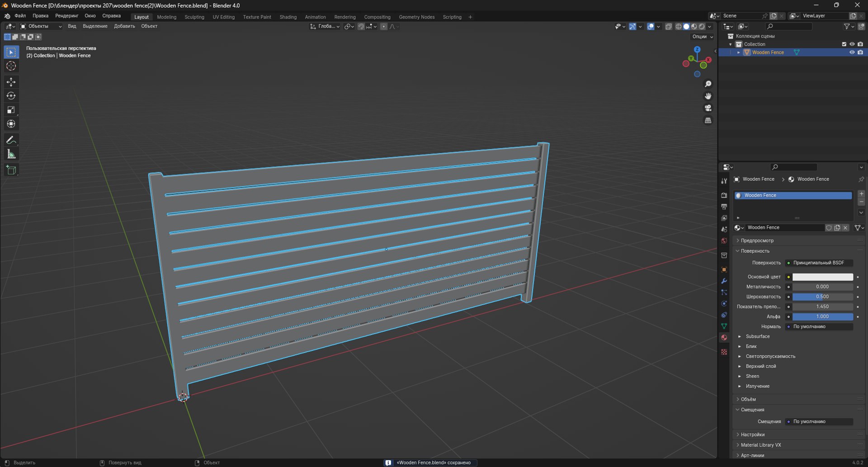
Task: Switch to the Modeling workspace tab
Action: pos(167,17)
